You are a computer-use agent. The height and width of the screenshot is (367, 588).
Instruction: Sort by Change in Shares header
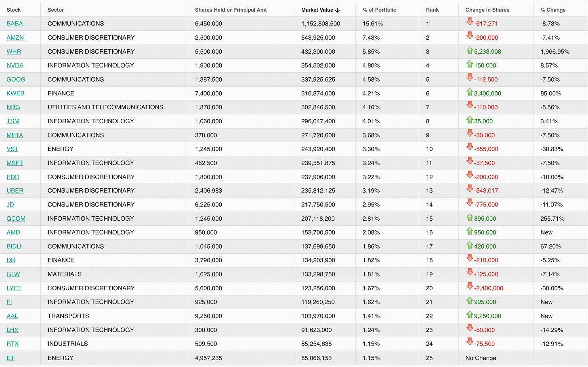(x=487, y=10)
